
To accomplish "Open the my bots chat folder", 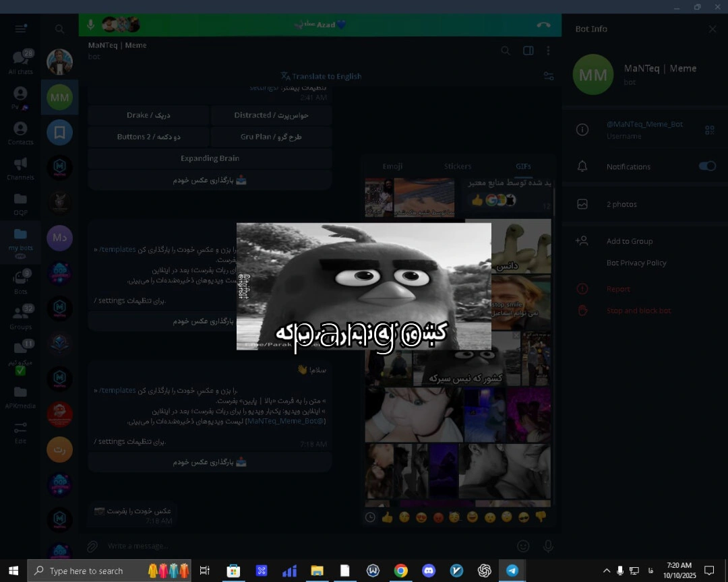I will 20,240.
